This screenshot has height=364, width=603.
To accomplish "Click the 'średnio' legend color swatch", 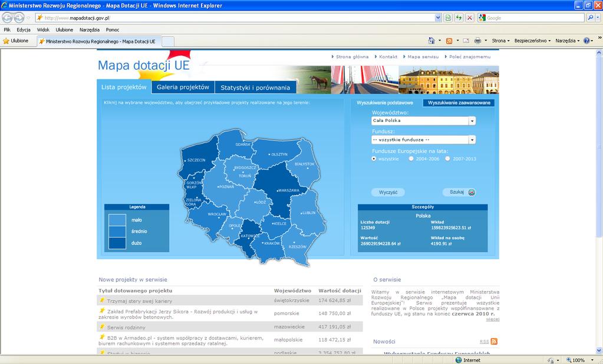I will pyautogui.click(x=117, y=231).
